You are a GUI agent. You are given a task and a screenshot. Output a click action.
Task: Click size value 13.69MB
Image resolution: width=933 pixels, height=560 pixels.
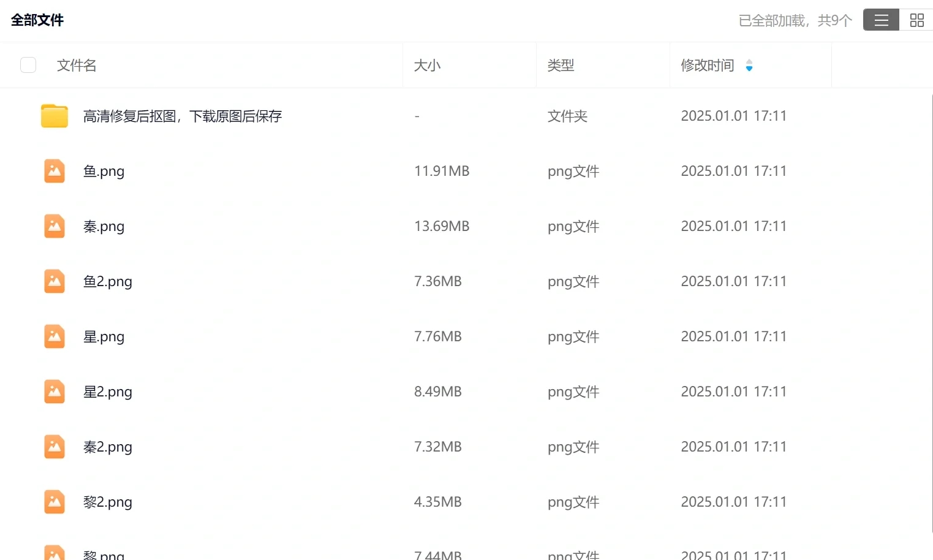(442, 226)
